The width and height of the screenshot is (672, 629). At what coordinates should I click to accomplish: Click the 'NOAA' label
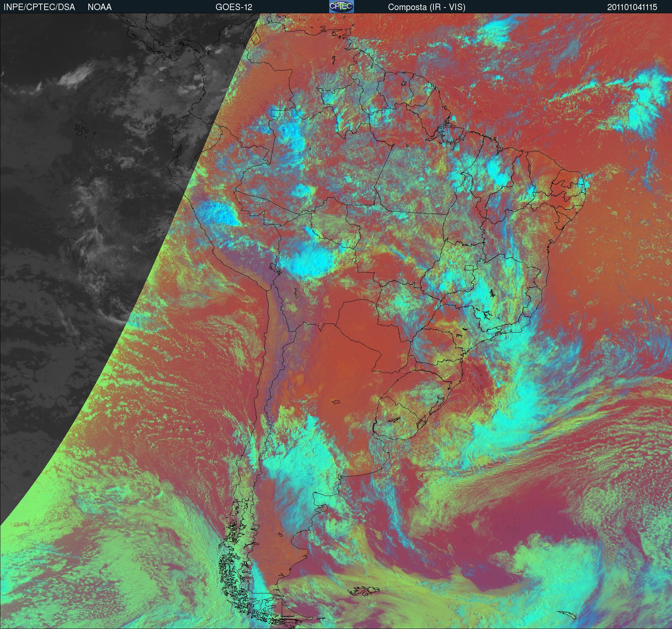[100, 7]
